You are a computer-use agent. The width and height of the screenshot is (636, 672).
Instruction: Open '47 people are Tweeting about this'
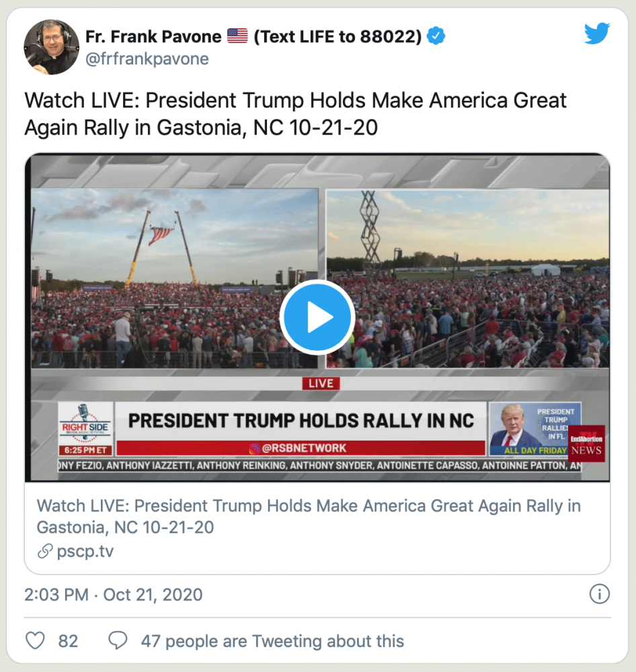pos(272,641)
